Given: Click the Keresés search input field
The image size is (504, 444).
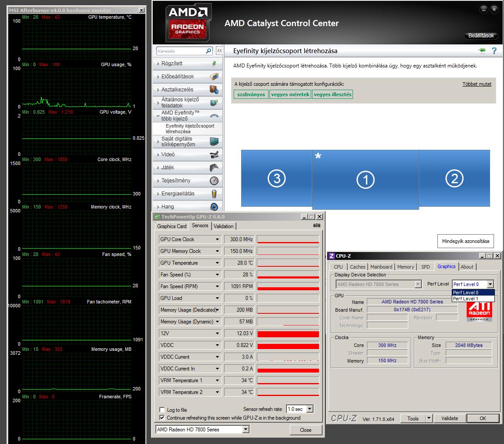Looking at the screenshot, I should coord(181,51).
